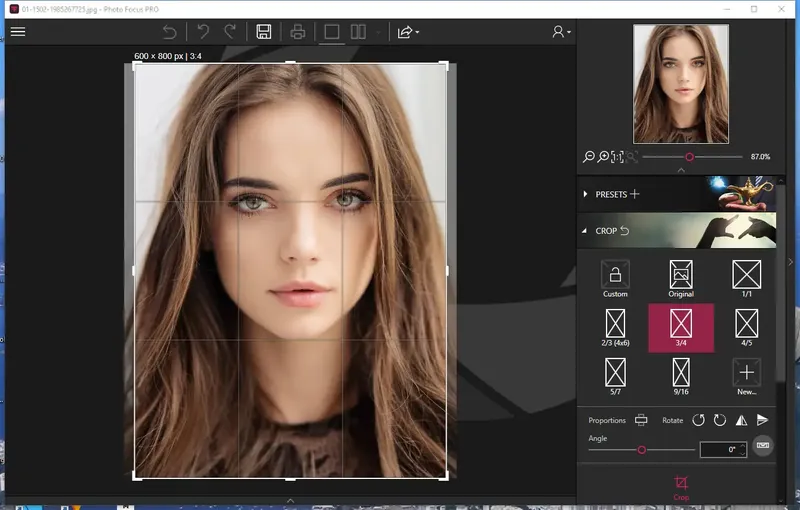Click the top-middle crop edge handle
The image size is (800, 510).
coord(290,63)
